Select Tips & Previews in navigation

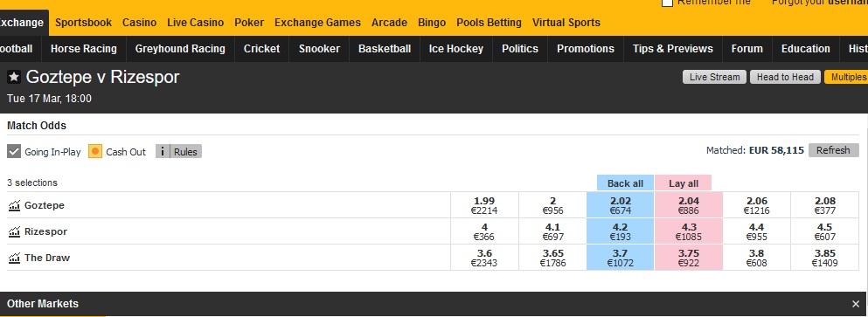[672, 49]
